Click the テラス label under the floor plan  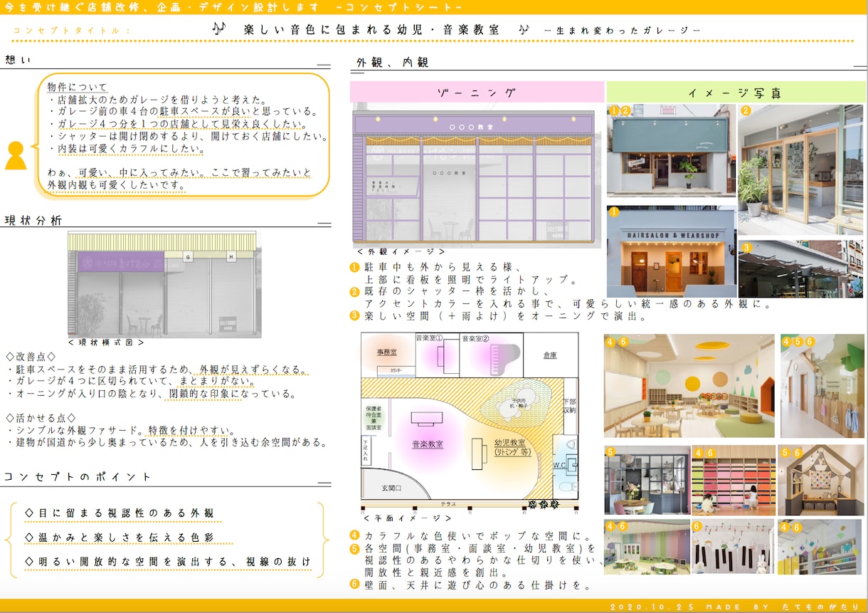pyautogui.click(x=448, y=504)
